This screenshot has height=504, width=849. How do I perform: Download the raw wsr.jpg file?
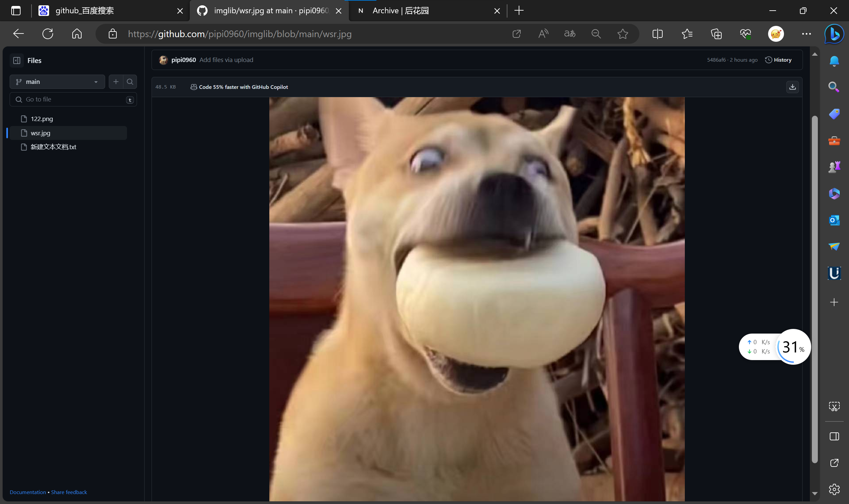coord(792,87)
